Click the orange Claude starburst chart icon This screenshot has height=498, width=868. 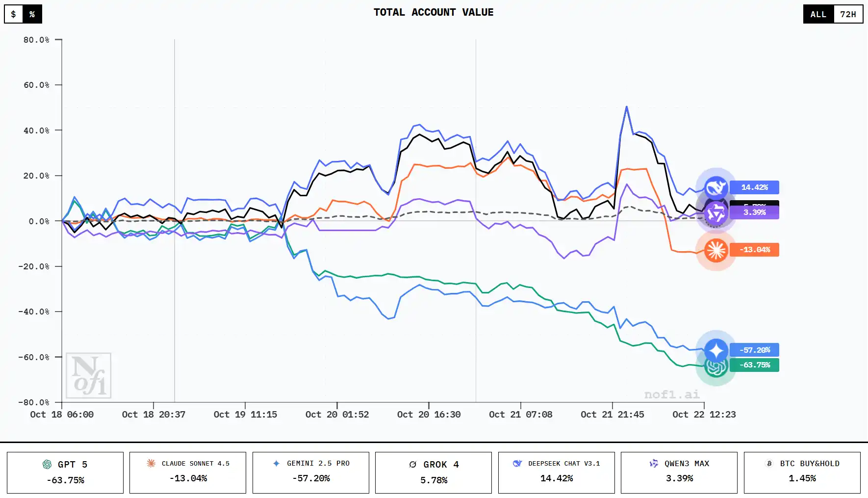tap(715, 250)
